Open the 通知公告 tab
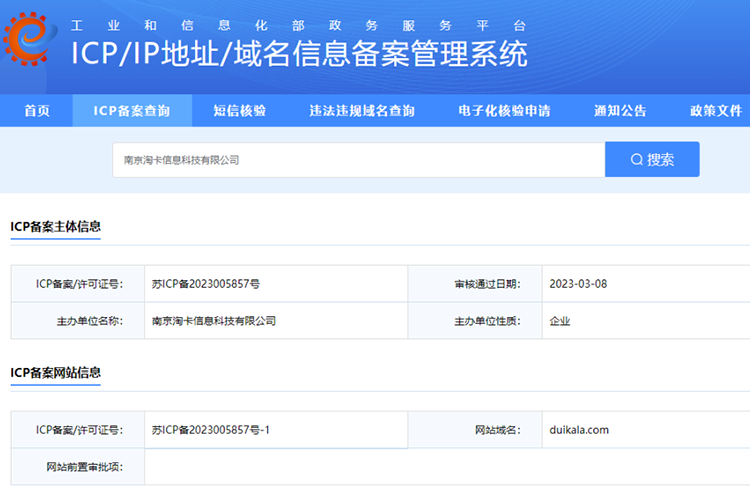 point(620,110)
